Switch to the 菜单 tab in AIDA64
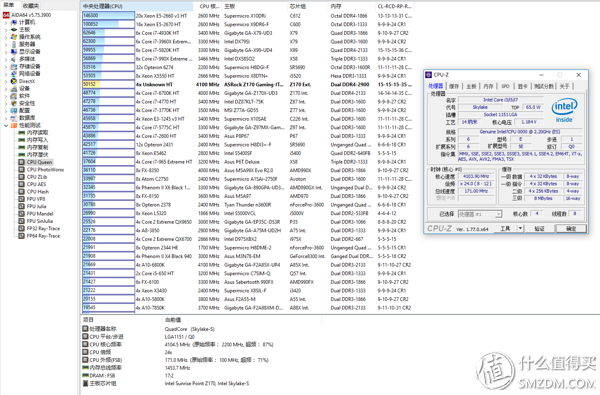Viewport: 600px width, 395px height. tap(9, 5)
